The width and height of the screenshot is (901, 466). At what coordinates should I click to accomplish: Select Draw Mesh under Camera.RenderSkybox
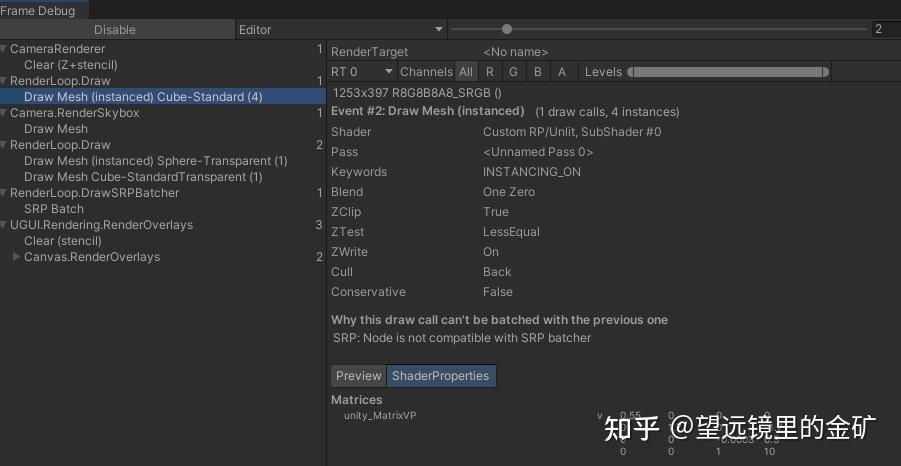56,129
